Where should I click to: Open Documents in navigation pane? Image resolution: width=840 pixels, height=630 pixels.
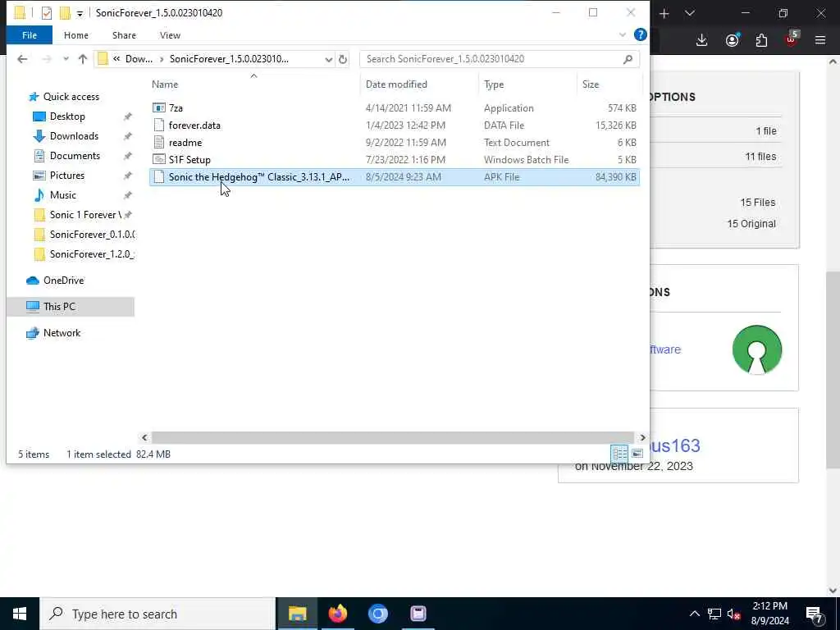tap(75, 156)
